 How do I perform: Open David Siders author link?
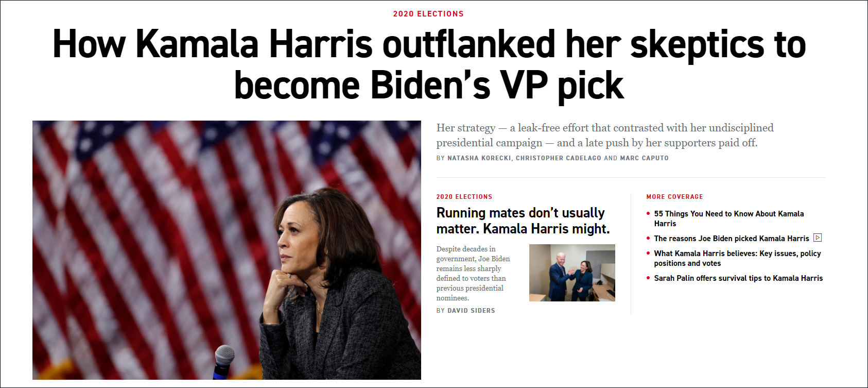pyautogui.click(x=471, y=311)
